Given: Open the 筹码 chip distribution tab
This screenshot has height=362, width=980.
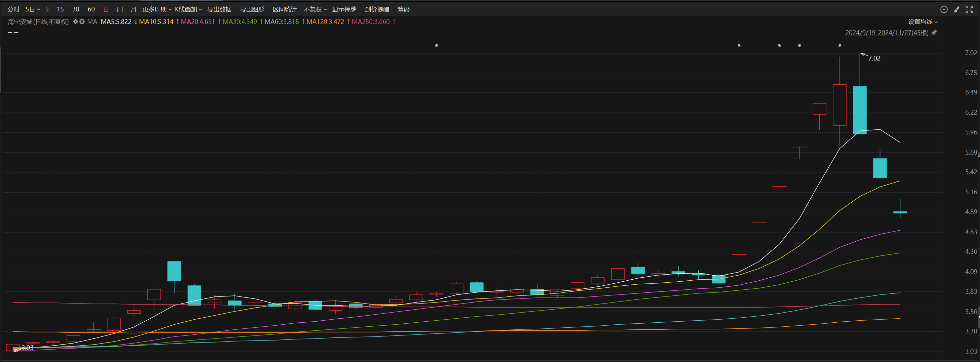Looking at the screenshot, I should click(x=403, y=9).
